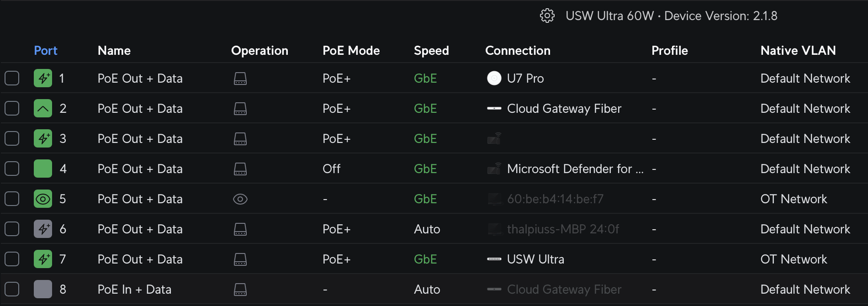Image resolution: width=868 pixels, height=306 pixels.
Task: Open Microsoft Defender connection on port 4
Action: coord(575,169)
